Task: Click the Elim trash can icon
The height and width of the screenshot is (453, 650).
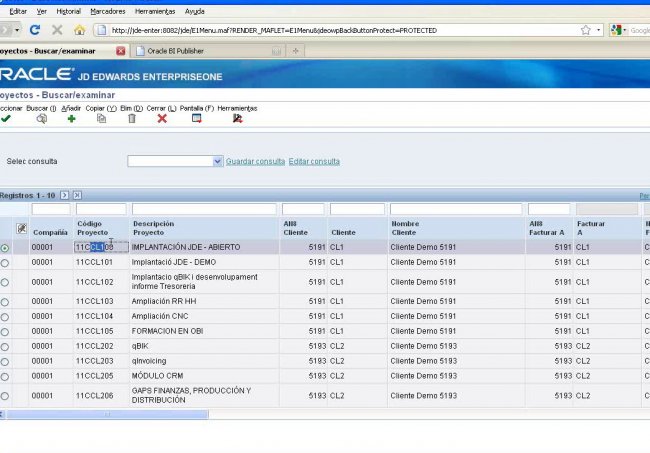Action: point(132,119)
